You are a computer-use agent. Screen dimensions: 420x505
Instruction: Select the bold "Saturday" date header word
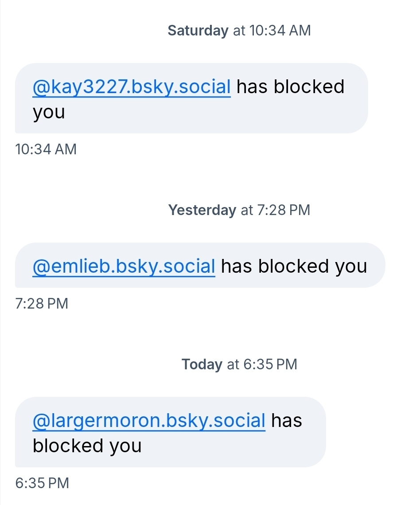(x=198, y=31)
